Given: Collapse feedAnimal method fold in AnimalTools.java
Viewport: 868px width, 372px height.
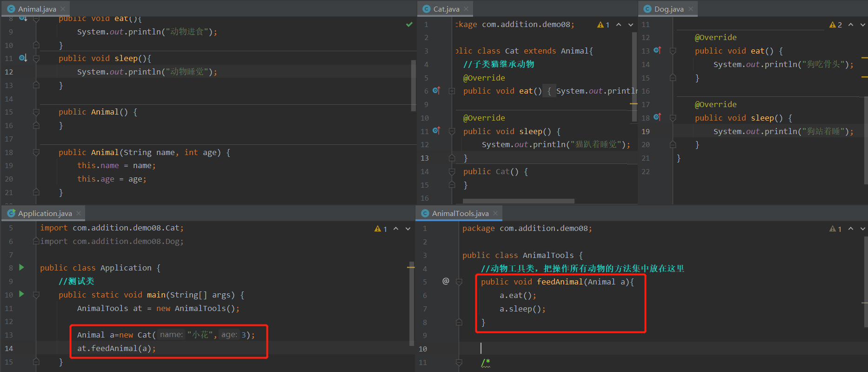Looking at the screenshot, I should pyautogui.click(x=459, y=282).
